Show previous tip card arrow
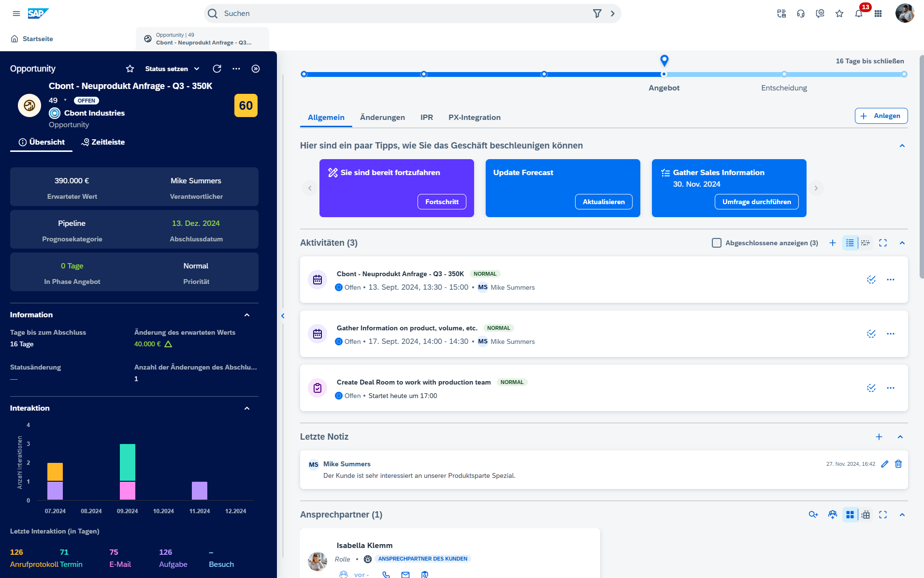Screen dimensions: 924x578 (x=310, y=188)
